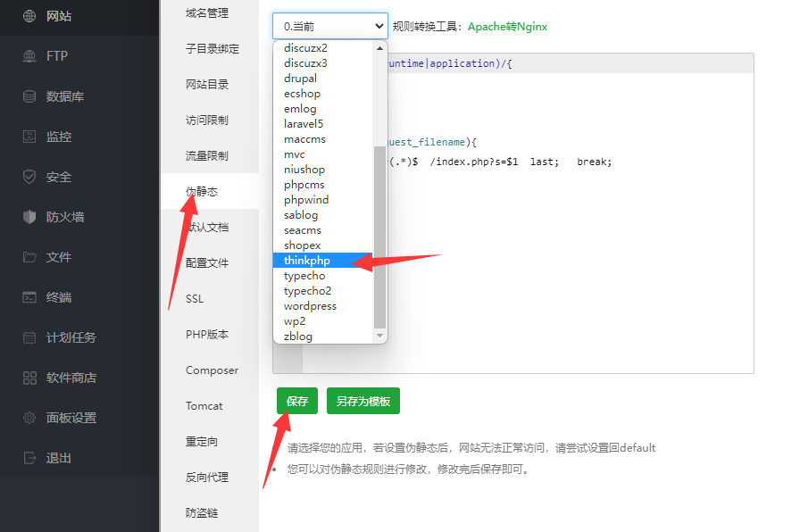Click the 监控 monitor icon
This screenshot has height=532, width=800.
(29, 137)
